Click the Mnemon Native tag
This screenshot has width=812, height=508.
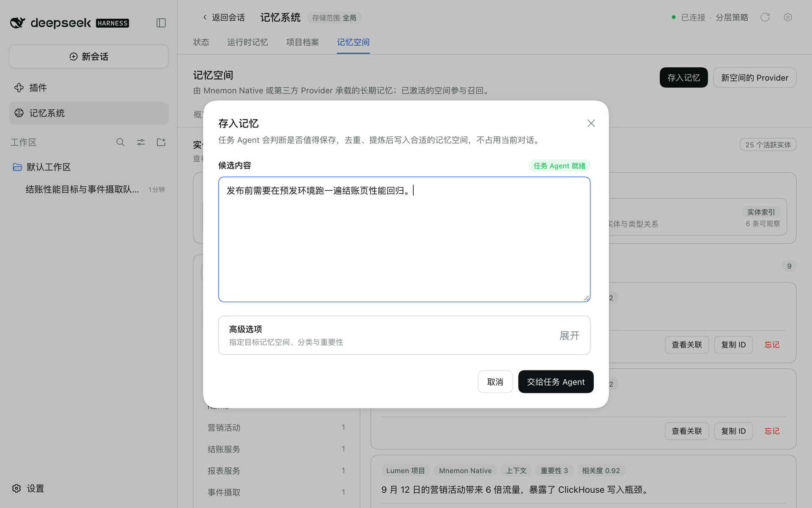pyautogui.click(x=465, y=470)
